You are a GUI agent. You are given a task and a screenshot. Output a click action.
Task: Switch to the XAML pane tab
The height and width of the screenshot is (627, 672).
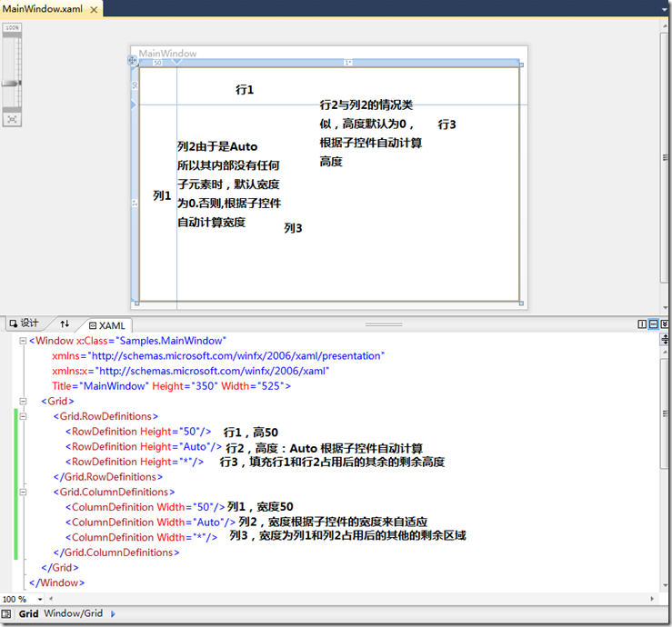pos(107,325)
